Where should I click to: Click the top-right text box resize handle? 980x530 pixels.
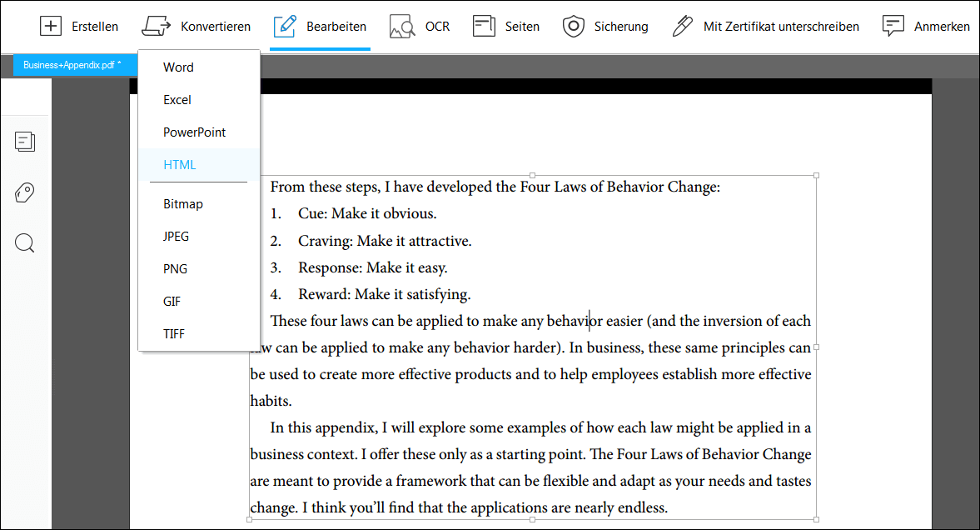pyautogui.click(x=816, y=176)
